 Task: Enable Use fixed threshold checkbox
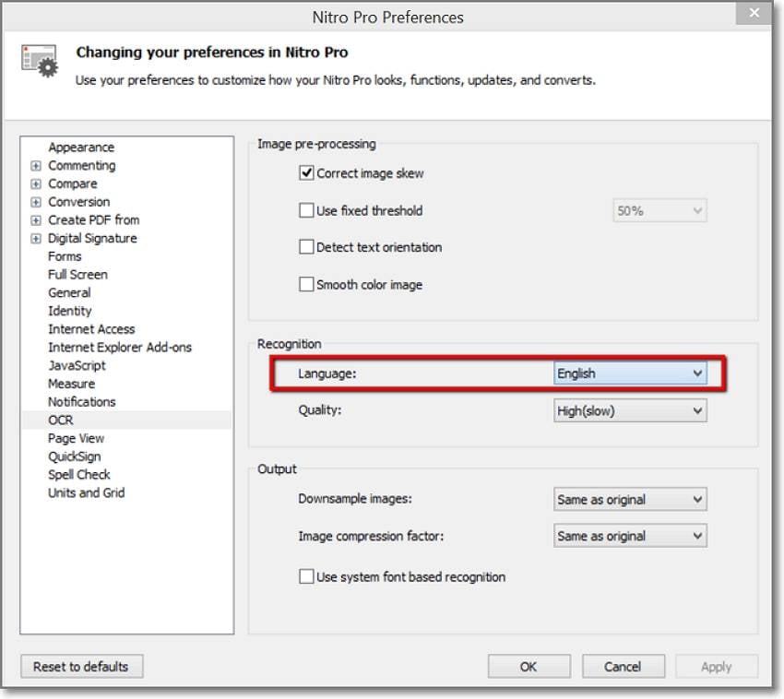point(306,210)
